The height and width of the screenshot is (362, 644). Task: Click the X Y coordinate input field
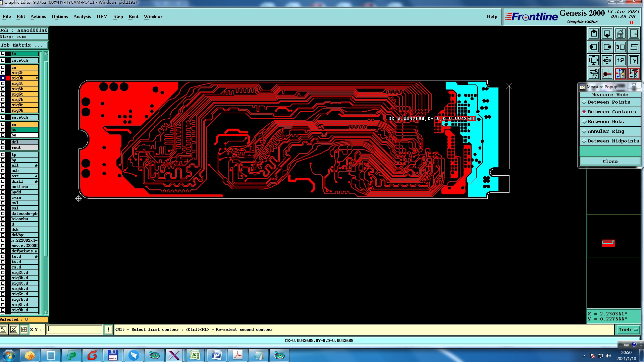coord(74,329)
